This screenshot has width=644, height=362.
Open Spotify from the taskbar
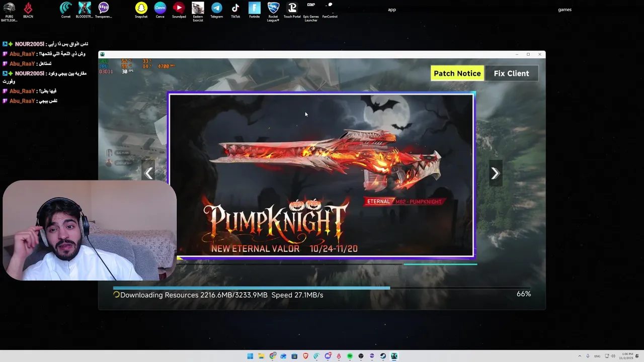pyautogui.click(x=350, y=356)
